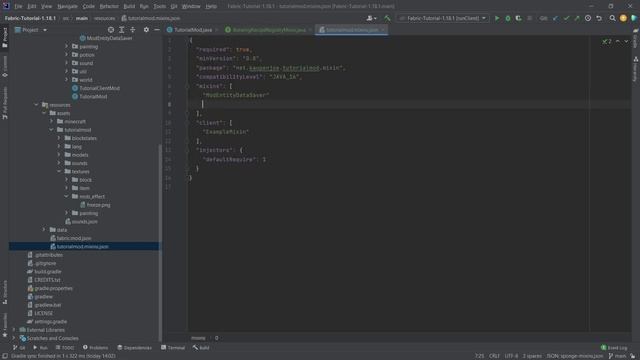
Task: Expand the world package folder
Action: click(x=67, y=80)
